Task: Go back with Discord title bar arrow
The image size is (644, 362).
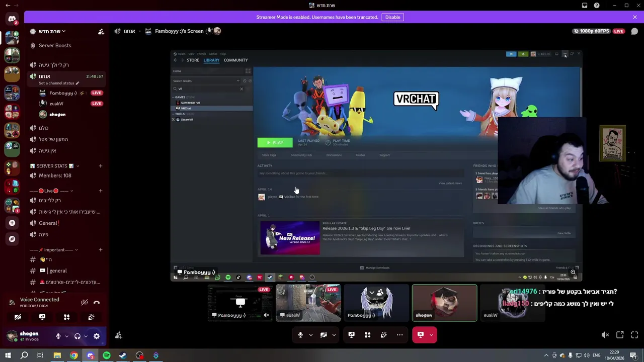Action: pos(8,5)
